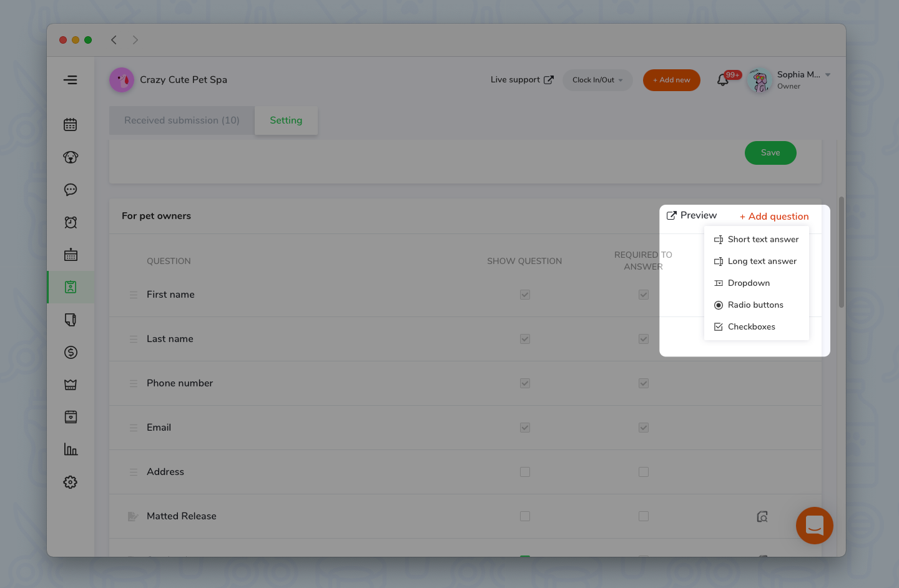Open the booking calendar check icon
This screenshot has width=899, height=588.
click(x=71, y=417)
